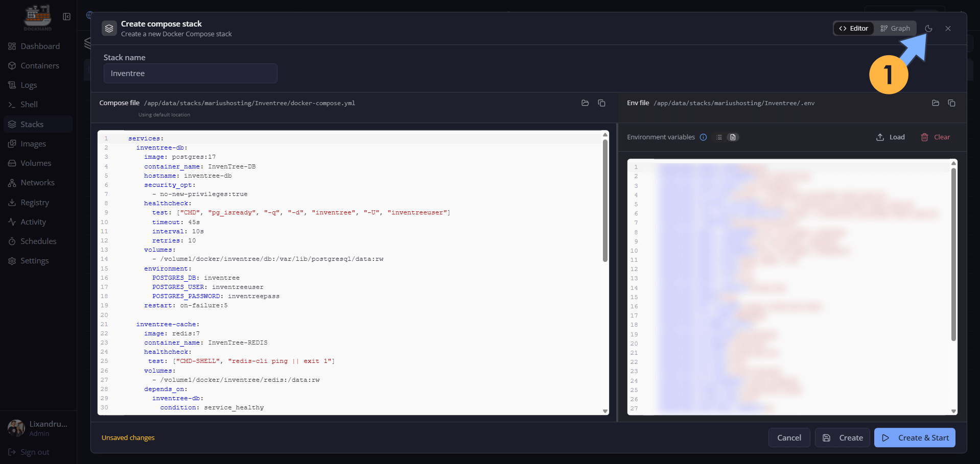Viewport: 980px width, 464px height.
Task: Switch env variables to list view
Action: tap(719, 137)
